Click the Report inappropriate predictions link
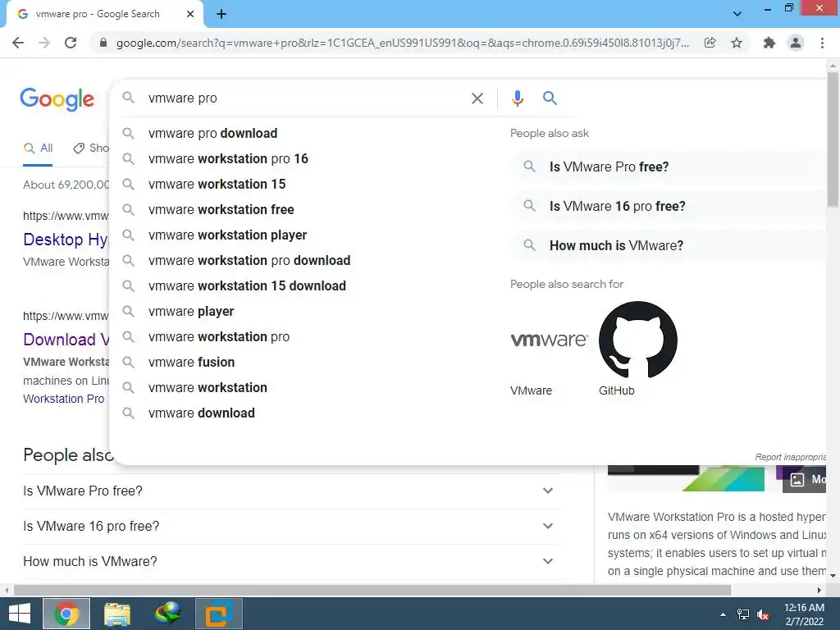The width and height of the screenshot is (840, 630). tap(790, 457)
